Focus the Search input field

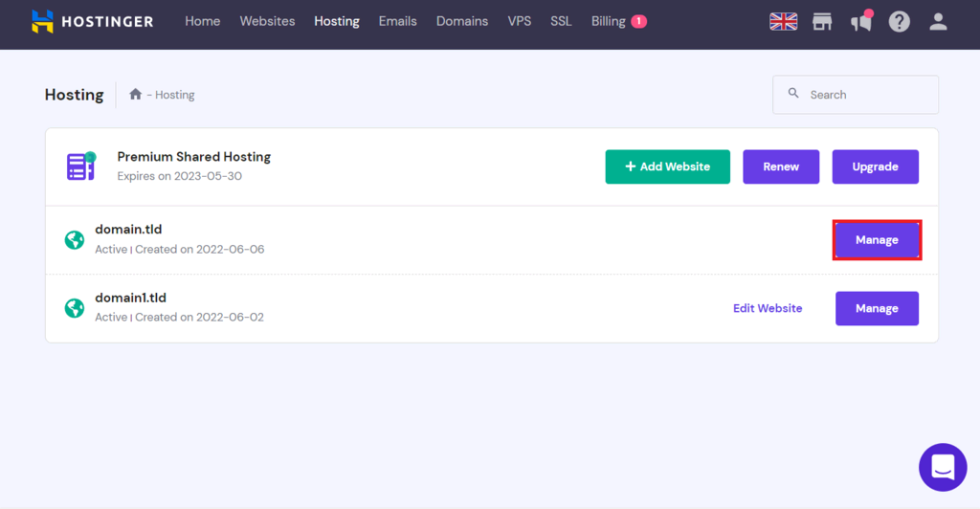point(866,95)
